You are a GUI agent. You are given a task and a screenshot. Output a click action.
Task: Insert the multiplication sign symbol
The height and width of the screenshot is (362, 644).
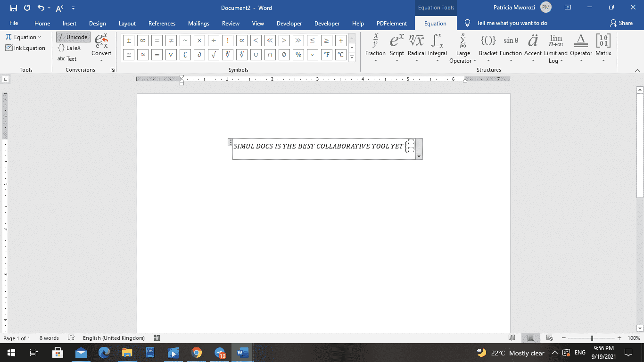(x=199, y=41)
